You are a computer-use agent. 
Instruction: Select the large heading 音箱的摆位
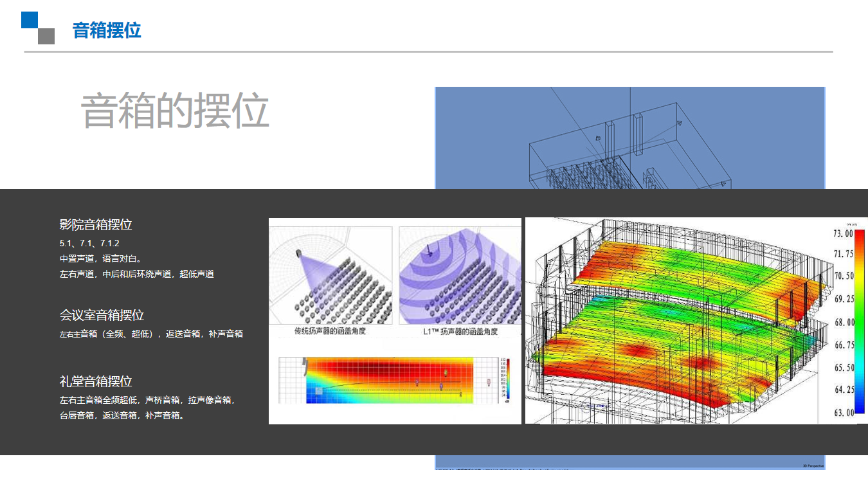(175, 111)
